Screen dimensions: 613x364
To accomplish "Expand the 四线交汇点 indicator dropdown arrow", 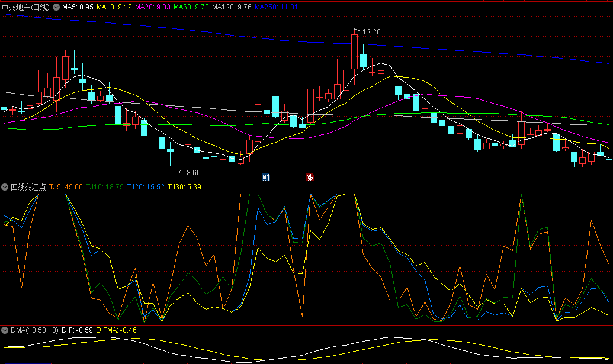I will [x=5, y=187].
